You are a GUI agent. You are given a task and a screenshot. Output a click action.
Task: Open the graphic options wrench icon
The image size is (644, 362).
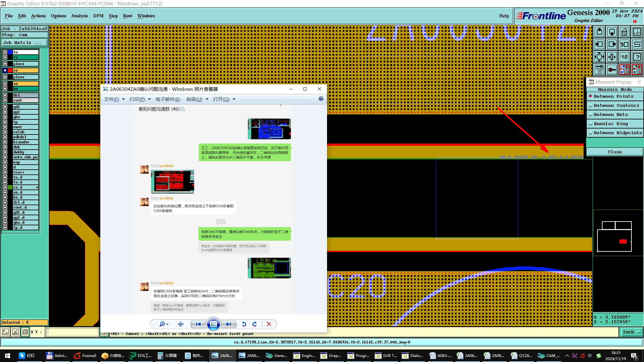(x=599, y=69)
